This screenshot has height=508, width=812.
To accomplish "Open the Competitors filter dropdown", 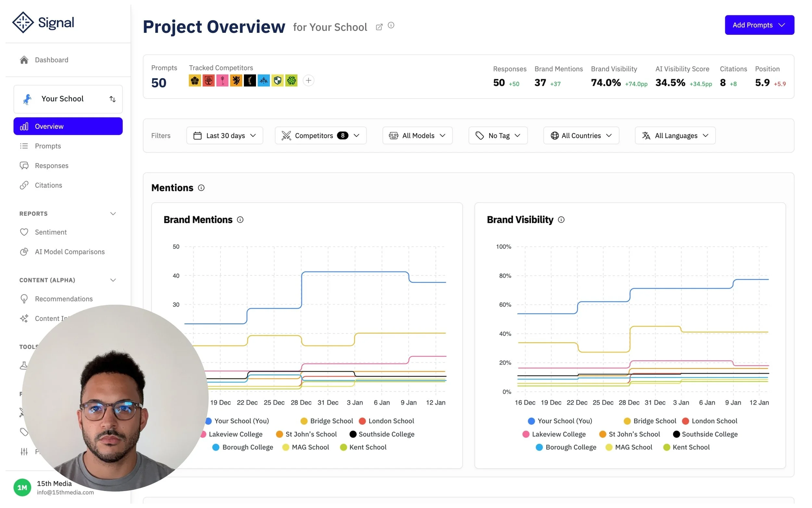I will click(320, 136).
